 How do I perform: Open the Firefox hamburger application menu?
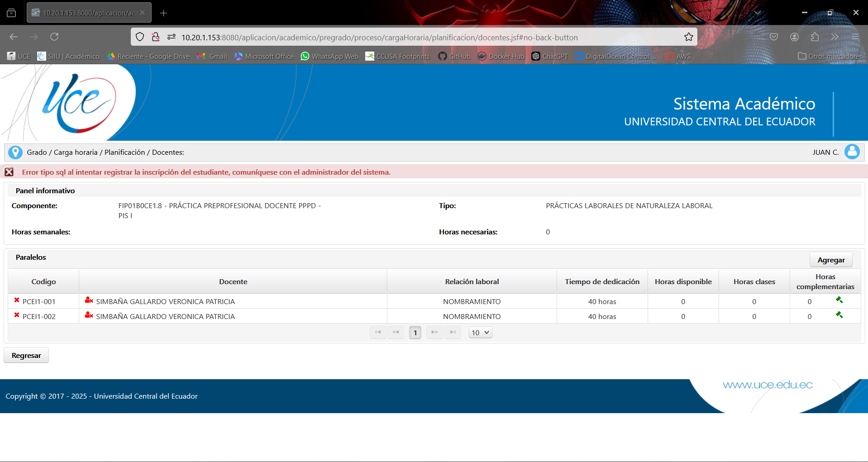[x=855, y=37]
